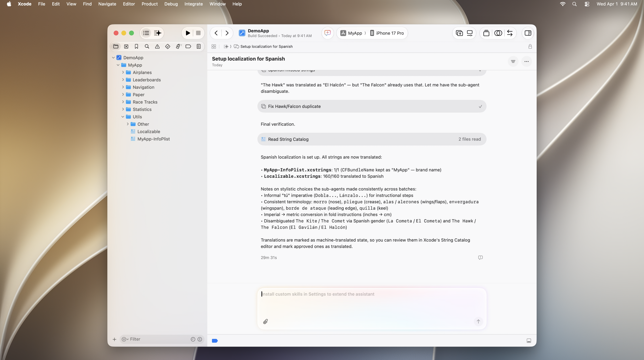Run the app with the Play button
This screenshot has height=360, width=644.
point(188,33)
